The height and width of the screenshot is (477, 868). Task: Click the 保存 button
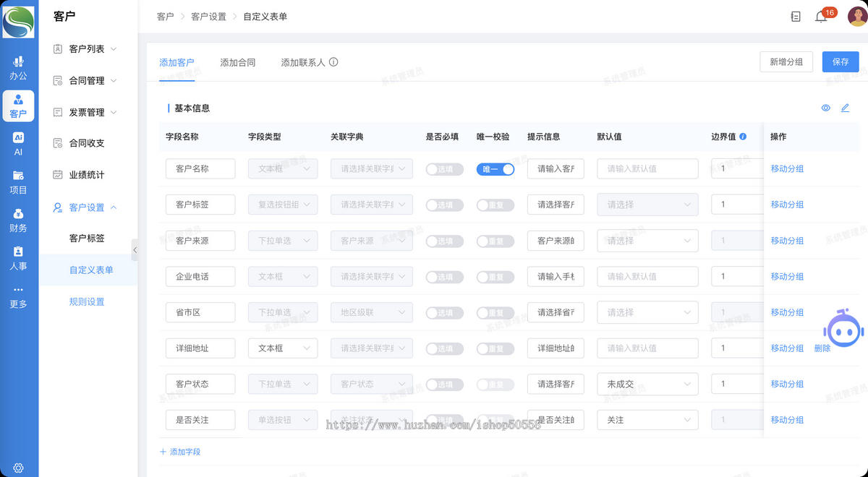tap(841, 62)
